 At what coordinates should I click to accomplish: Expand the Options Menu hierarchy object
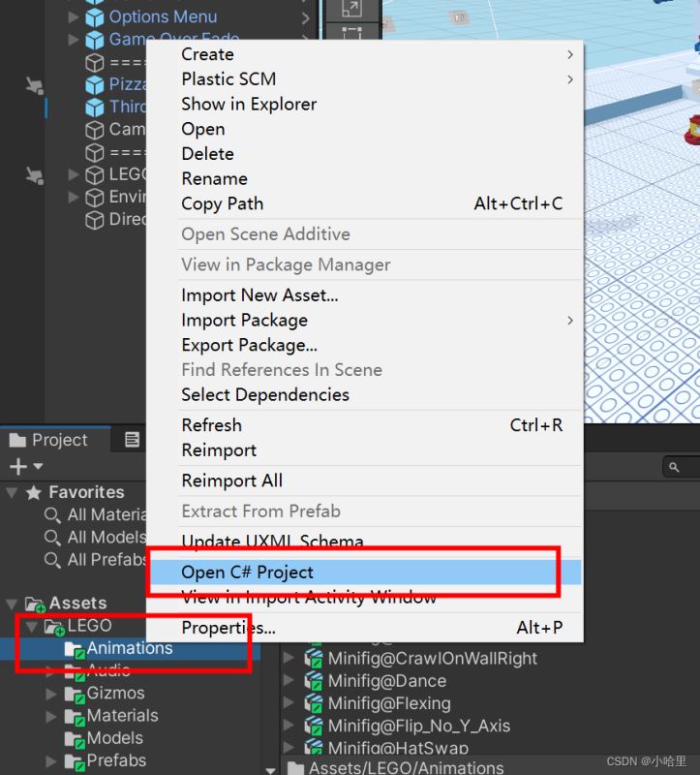(74, 16)
